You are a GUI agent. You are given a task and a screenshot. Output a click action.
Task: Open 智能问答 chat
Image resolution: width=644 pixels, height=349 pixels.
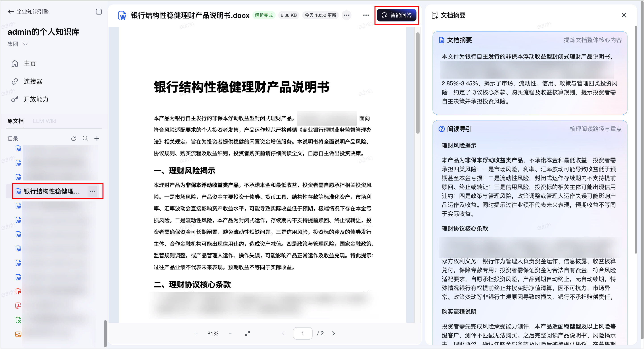(x=397, y=15)
